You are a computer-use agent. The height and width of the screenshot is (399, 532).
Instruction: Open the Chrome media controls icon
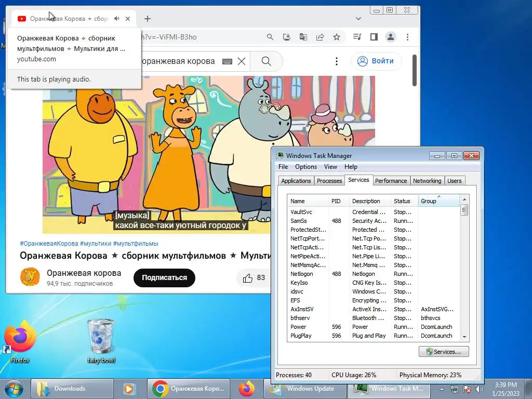coord(357,37)
